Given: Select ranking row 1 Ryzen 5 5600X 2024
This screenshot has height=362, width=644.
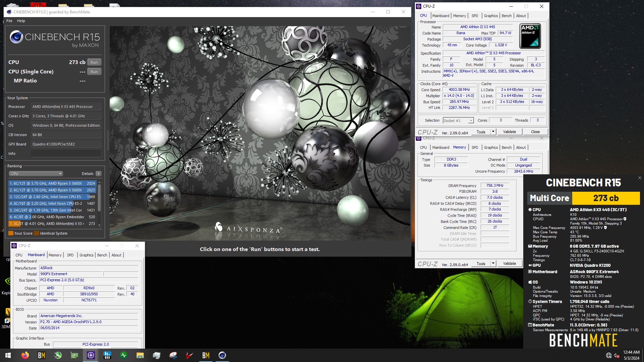Looking at the screenshot, I should pos(52,183).
